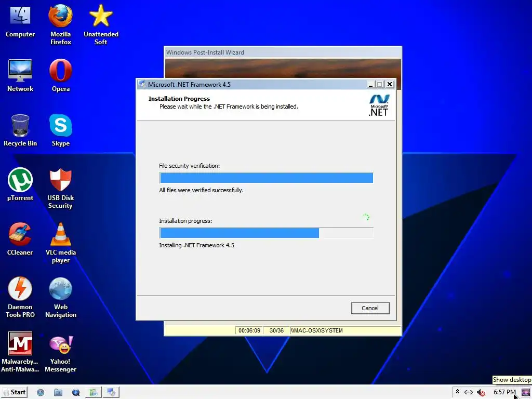Click the network connection tray icon
The image size is (532, 399).
pyautogui.click(x=469, y=392)
